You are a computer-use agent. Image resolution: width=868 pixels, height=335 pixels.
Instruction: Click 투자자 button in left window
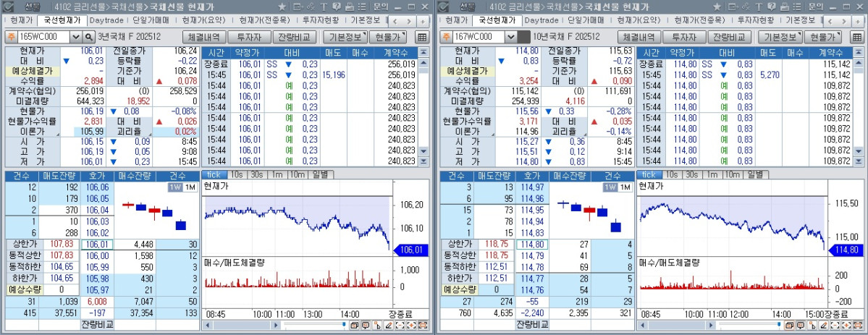[249, 37]
